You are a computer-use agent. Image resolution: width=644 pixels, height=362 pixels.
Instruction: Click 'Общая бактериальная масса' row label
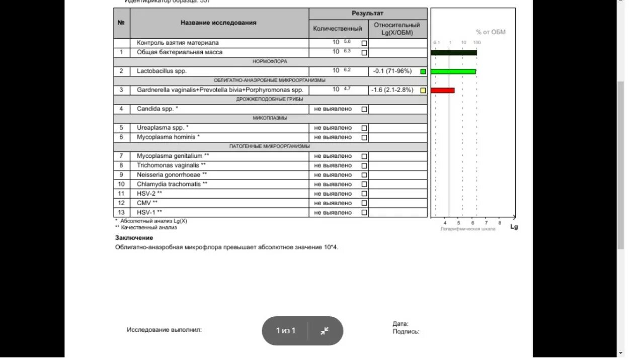pyautogui.click(x=180, y=52)
